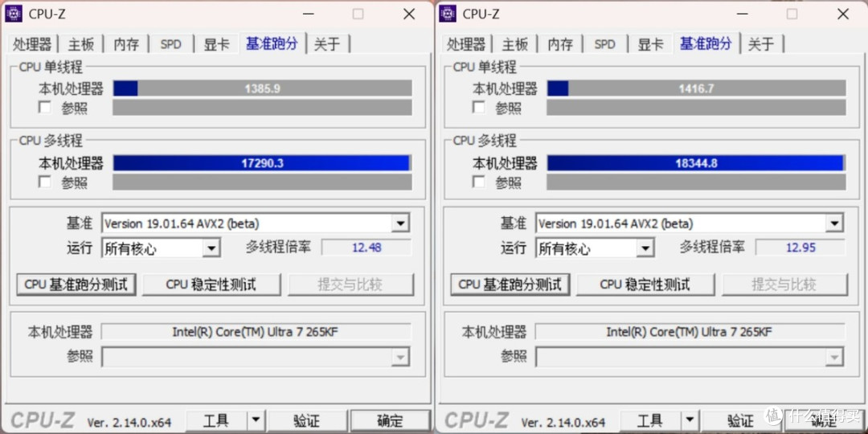Start CPU 稳定性测试 in right window
Viewport: 868px width, 434px height.
pos(645,285)
